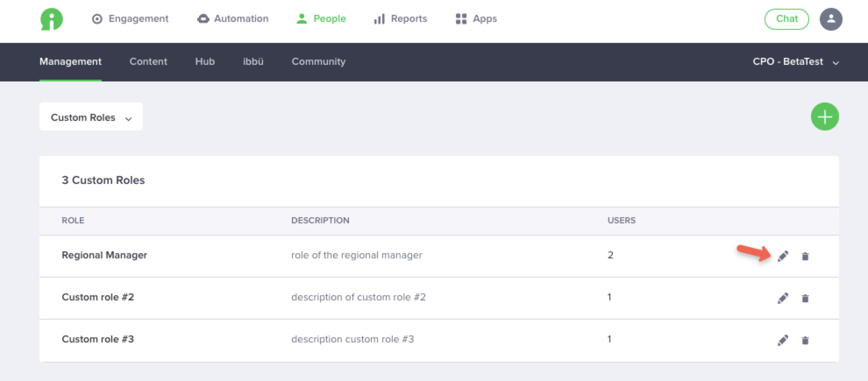Image resolution: width=868 pixels, height=381 pixels.
Task: Click the People person icon
Action: [x=302, y=18]
